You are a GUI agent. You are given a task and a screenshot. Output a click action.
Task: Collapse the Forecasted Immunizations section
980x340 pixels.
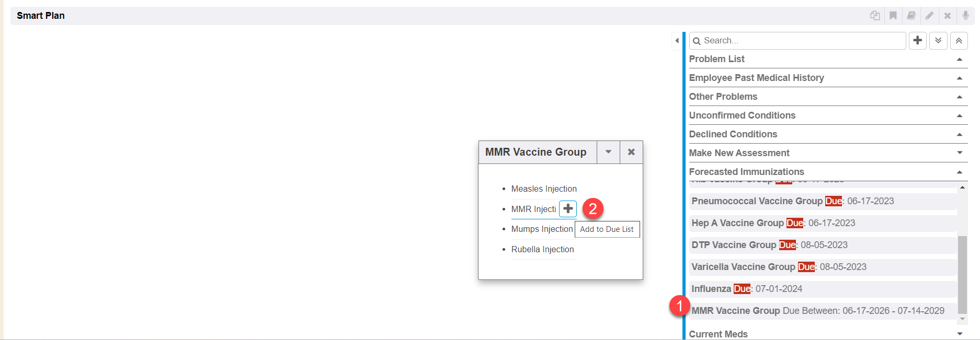pyautogui.click(x=960, y=172)
